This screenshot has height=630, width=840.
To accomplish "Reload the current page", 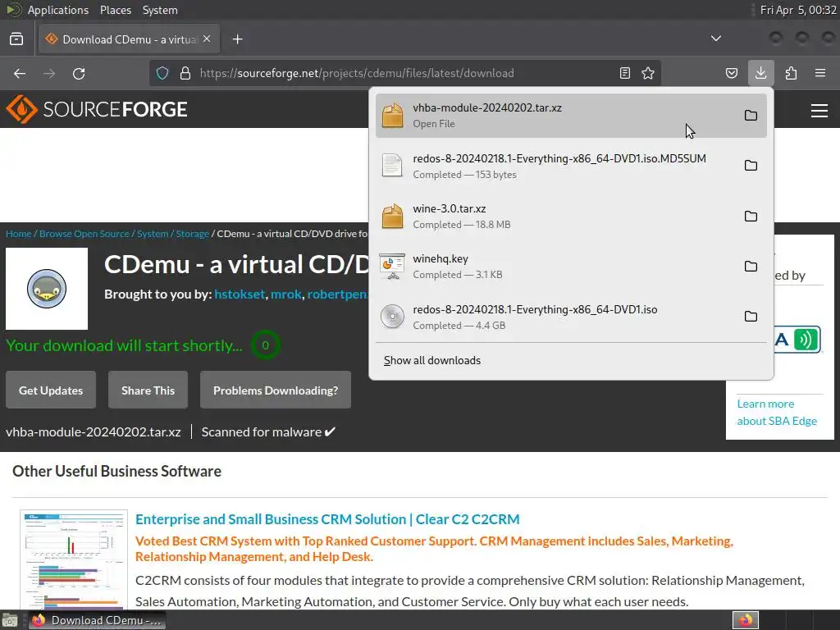I will coord(79,73).
